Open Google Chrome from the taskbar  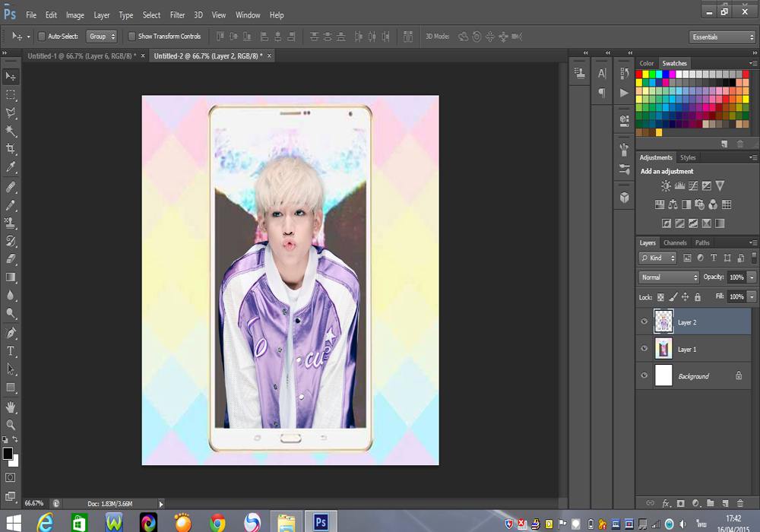pos(218,522)
